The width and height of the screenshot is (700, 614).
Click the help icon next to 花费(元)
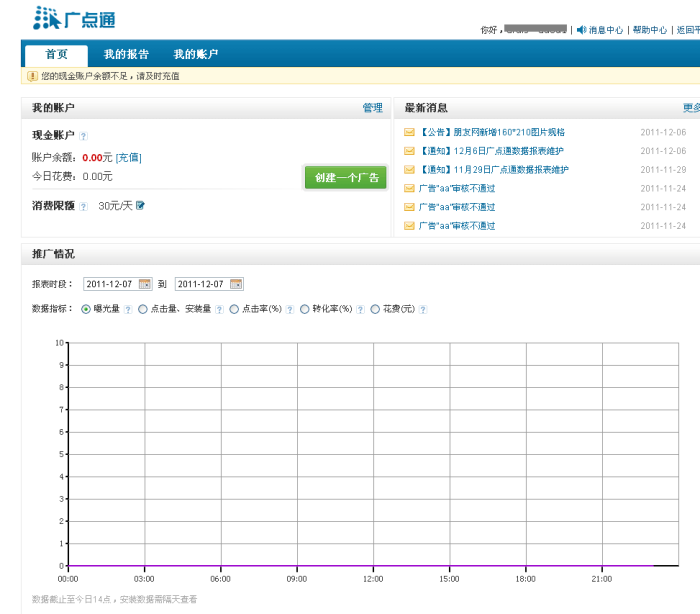pyautogui.click(x=423, y=310)
